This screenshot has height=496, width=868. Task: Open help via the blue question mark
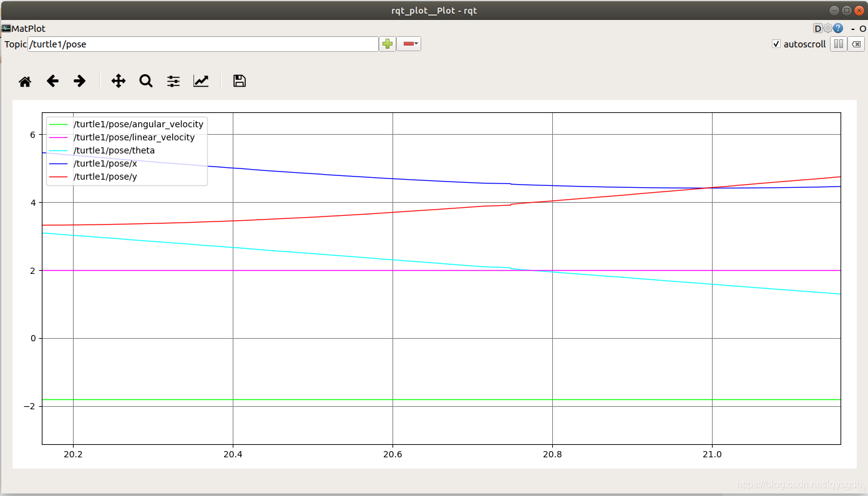click(x=838, y=28)
